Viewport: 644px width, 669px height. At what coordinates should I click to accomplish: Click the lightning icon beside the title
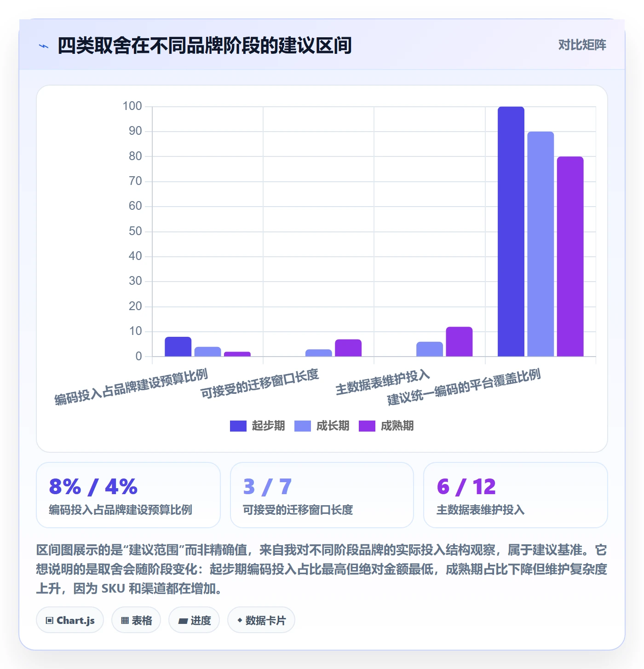click(44, 46)
